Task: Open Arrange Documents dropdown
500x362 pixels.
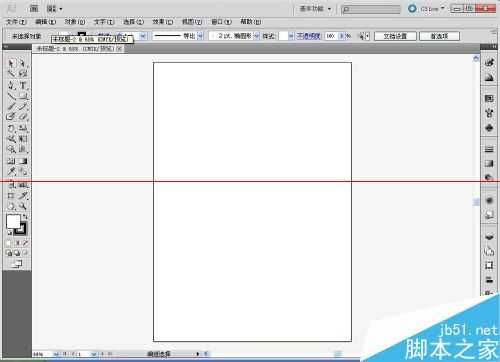Action: coord(55,9)
